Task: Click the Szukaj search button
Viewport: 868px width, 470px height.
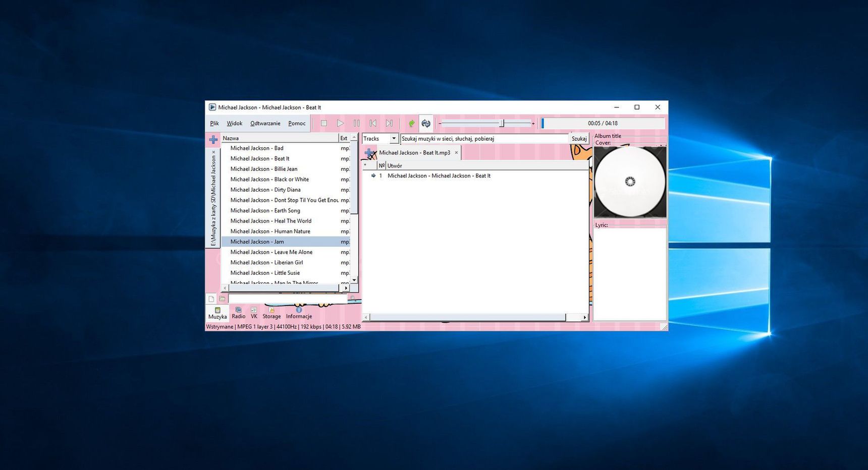Action: tap(579, 139)
